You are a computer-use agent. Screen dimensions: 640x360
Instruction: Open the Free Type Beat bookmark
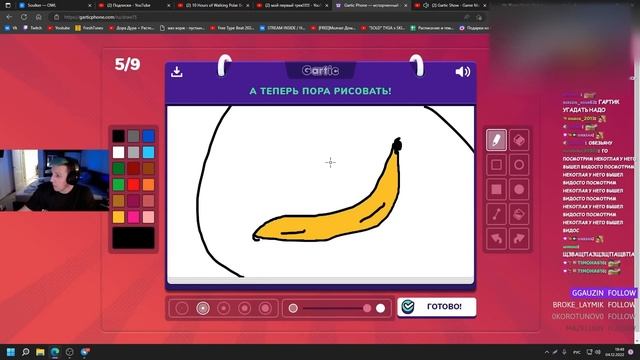pos(233,28)
